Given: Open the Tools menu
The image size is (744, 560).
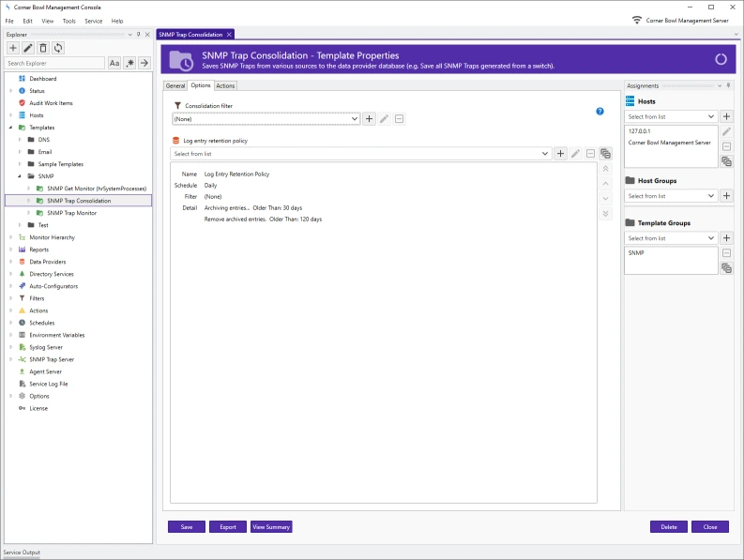Looking at the screenshot, I should pyautogui.click(x=68, y=21).
